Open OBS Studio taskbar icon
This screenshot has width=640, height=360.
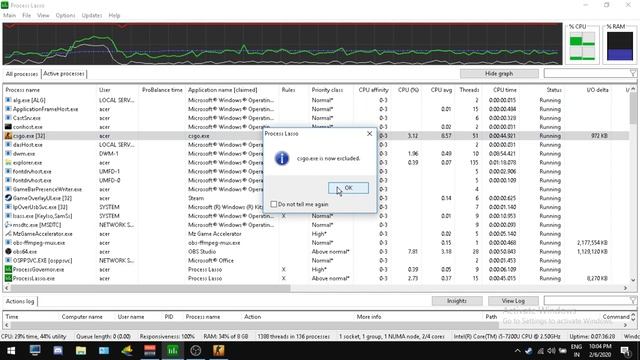click(x=196, y=351)
